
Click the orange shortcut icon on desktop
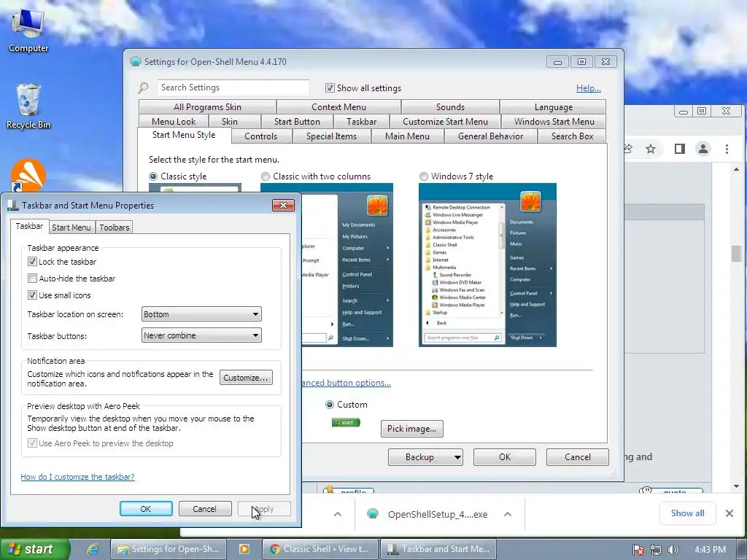click(x=28, y=175)
